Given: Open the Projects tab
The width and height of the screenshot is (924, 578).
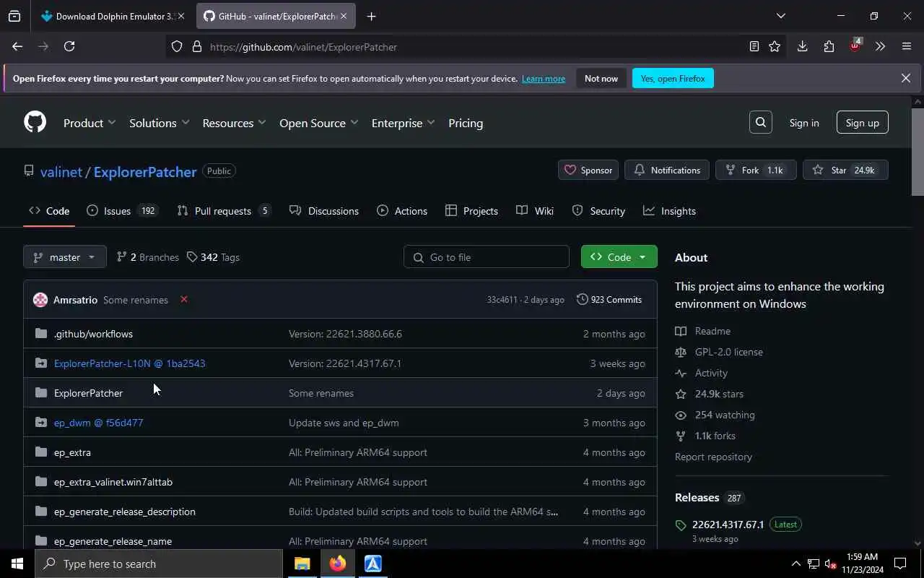Looking at the screenshot, I should pyautogui.click(x=472, y=211).
